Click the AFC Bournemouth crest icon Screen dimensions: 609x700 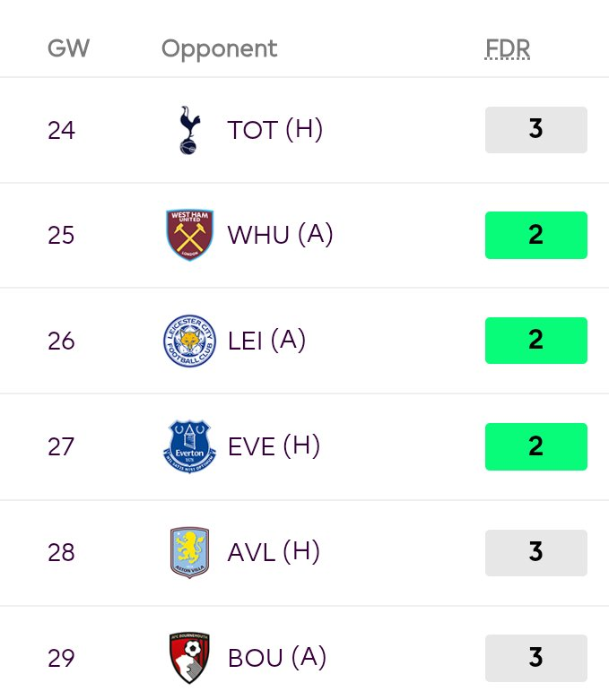tap(189, 658)
